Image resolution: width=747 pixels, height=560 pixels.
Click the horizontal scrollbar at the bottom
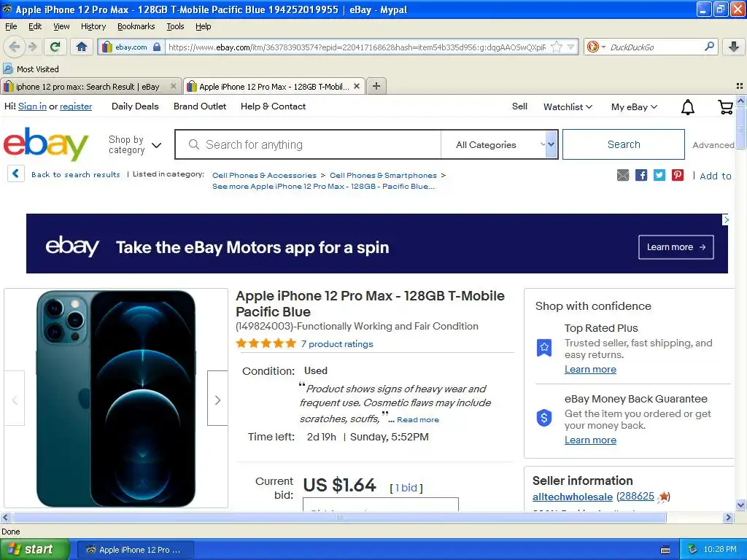(339, 517)
